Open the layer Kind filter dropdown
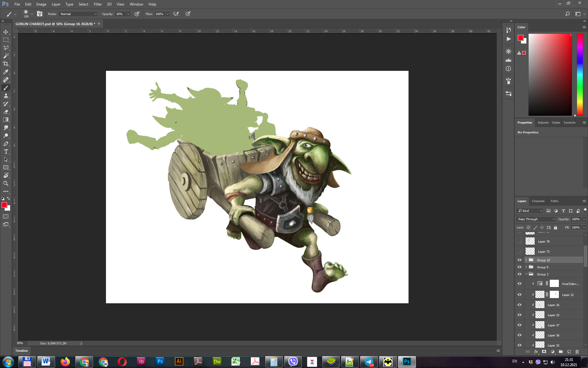The image size is (588, 368). tap(530, 211)
